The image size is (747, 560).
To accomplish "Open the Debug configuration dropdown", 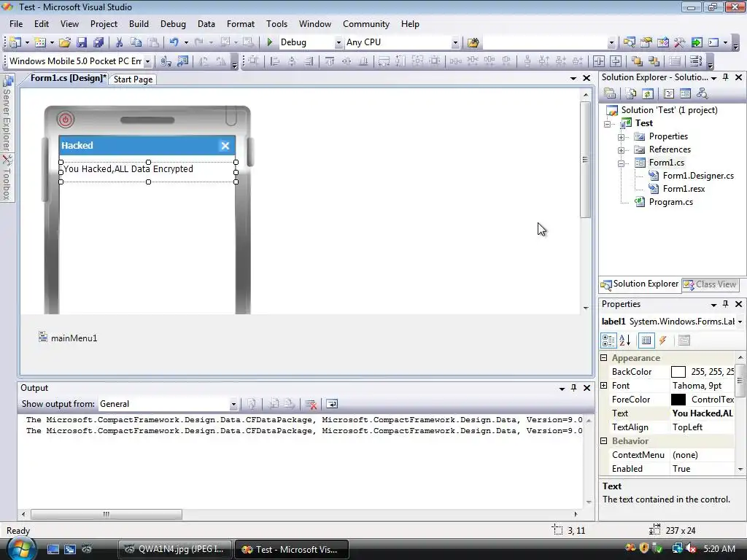I will pyautogui.click(x=338, y=42).
